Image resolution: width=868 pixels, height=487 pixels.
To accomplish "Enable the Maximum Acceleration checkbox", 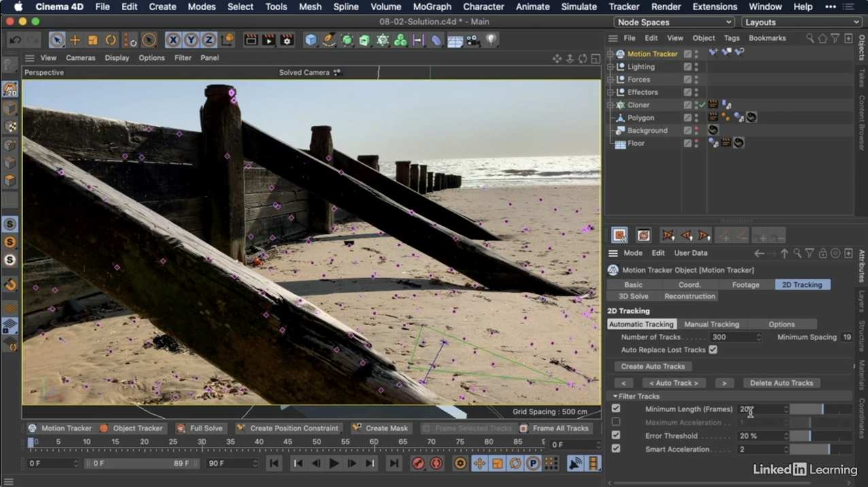I will coord(616,422).
